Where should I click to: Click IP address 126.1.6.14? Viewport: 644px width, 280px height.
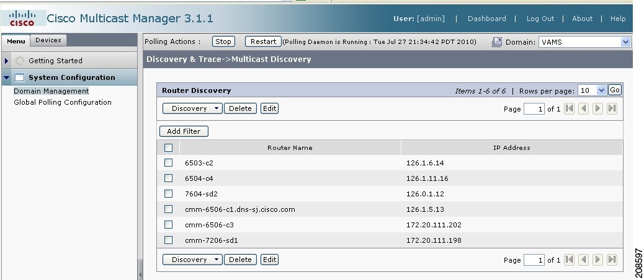[425, 163]
